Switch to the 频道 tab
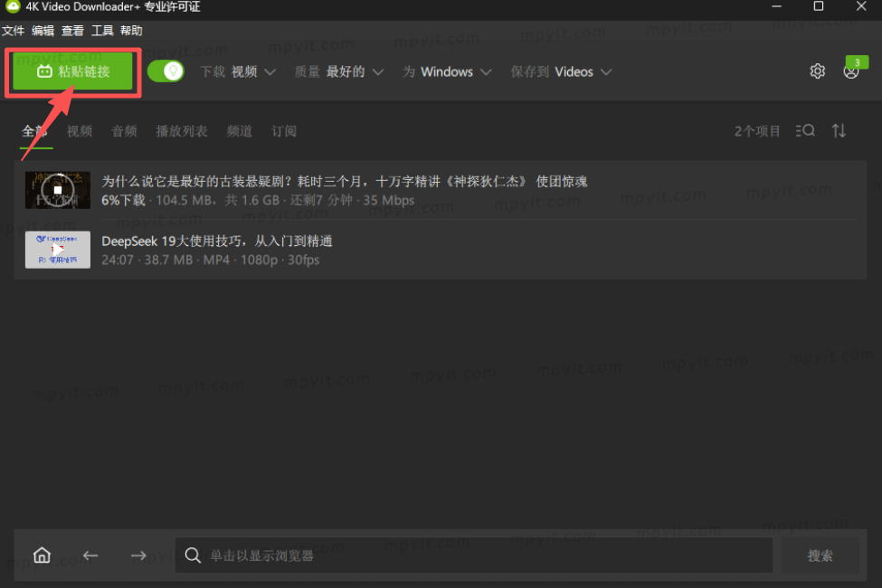Viewport: 882px width, 588px height. [240, 131]
